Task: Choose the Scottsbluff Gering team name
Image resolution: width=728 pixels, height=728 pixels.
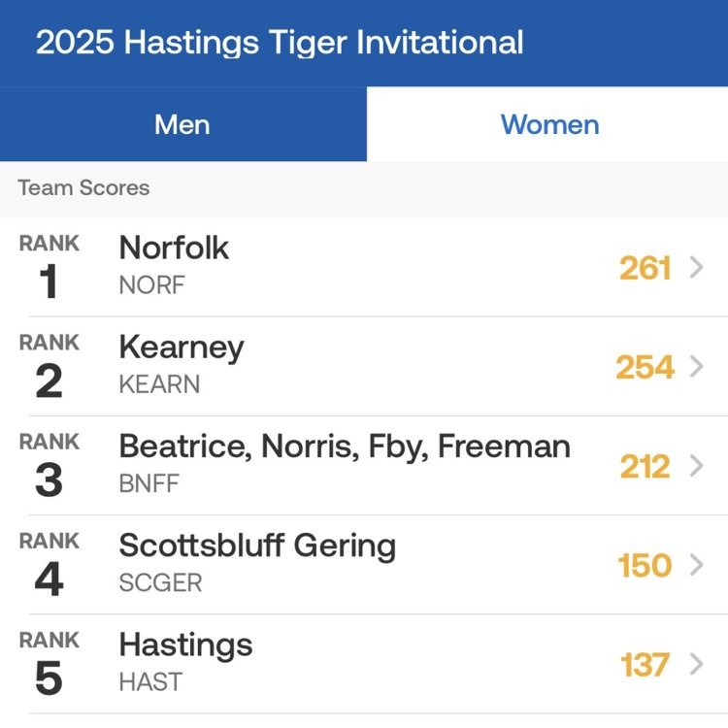Action: click(x=257, y=546)
